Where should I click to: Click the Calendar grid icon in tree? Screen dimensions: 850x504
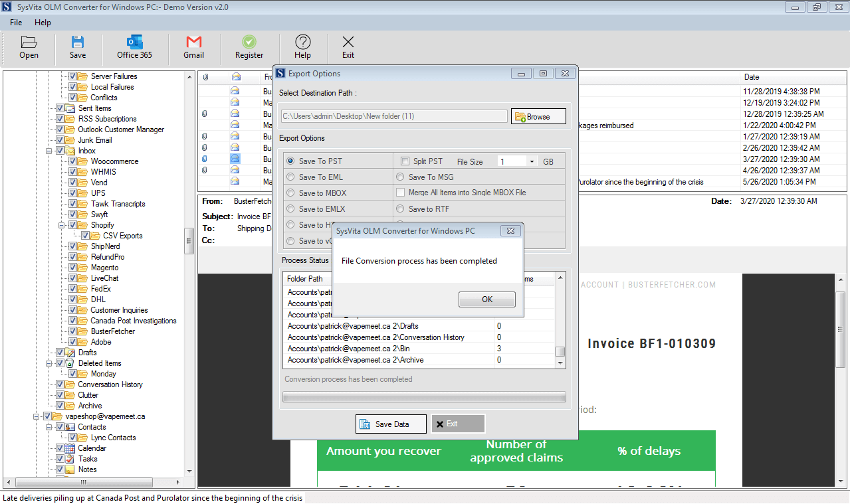[x=70, y=448]
